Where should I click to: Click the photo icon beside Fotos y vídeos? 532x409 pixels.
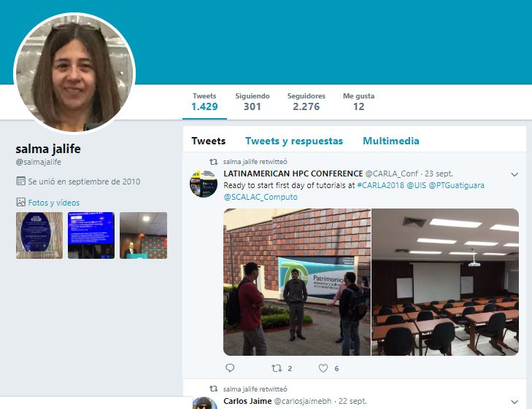point(20,202)
